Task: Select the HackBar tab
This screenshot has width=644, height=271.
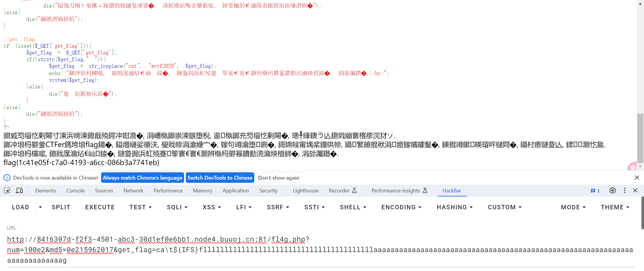Action: [x=452, y=191]
